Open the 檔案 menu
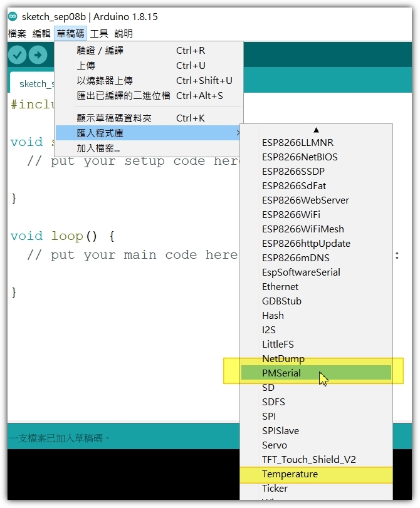420x508 pixels. click(17, 34)
